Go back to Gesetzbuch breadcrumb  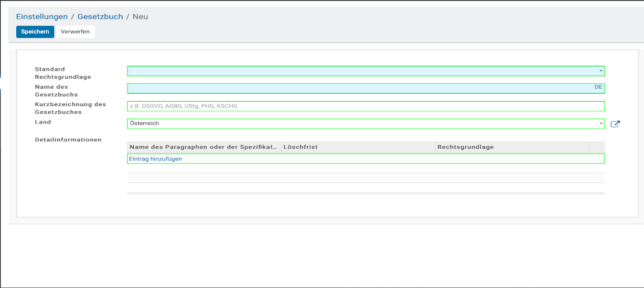click(x=100, y=16)
